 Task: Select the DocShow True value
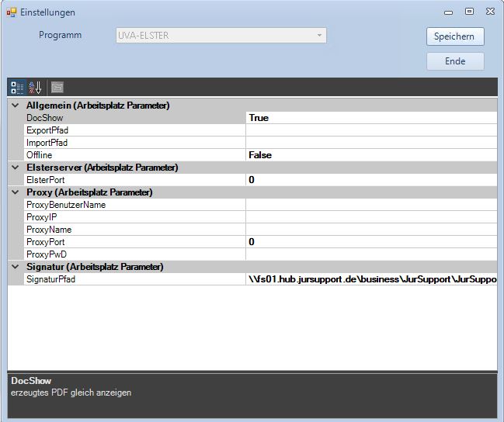click(x=370, y=118)
